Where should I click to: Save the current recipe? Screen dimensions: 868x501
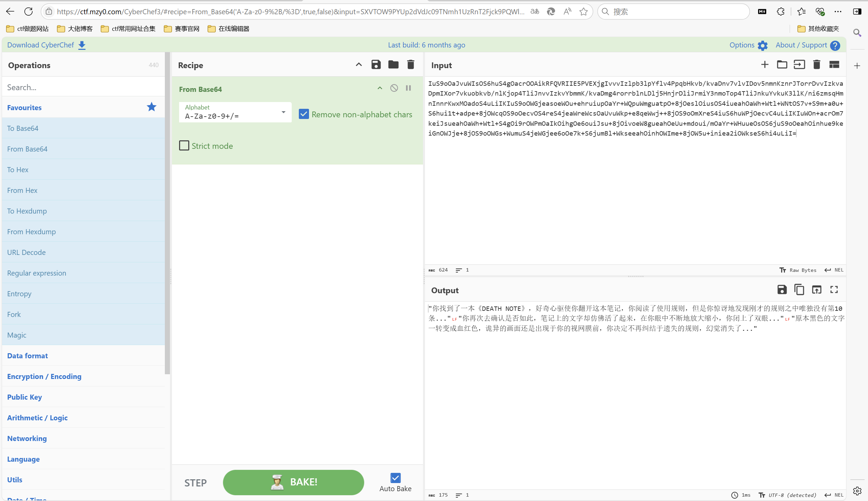[376, 65]
